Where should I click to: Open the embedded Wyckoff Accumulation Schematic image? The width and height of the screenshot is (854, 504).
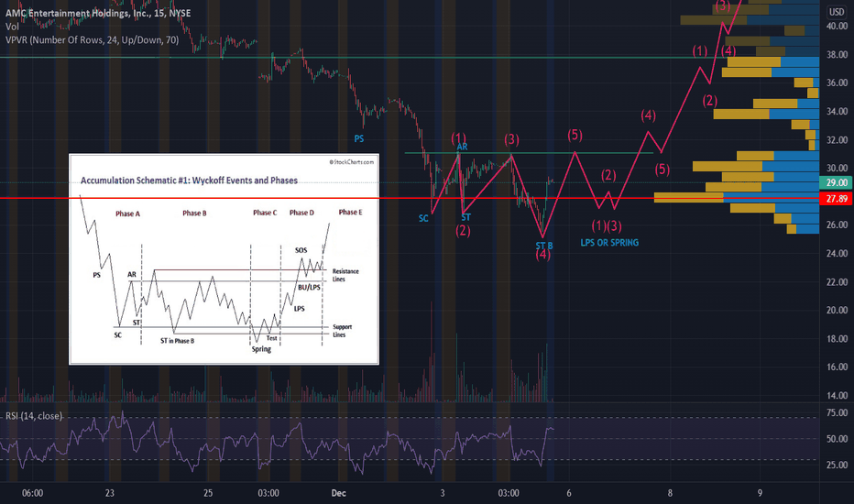point(224,259)
